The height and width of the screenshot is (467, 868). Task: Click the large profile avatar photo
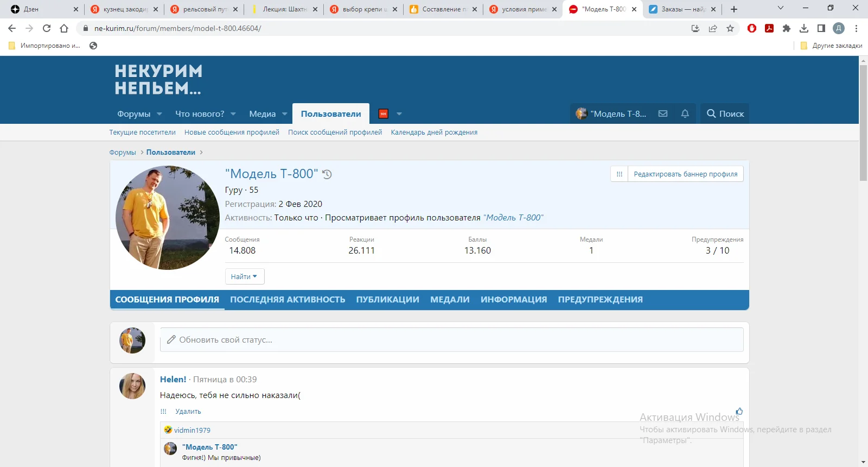click(x=168, y=218)
